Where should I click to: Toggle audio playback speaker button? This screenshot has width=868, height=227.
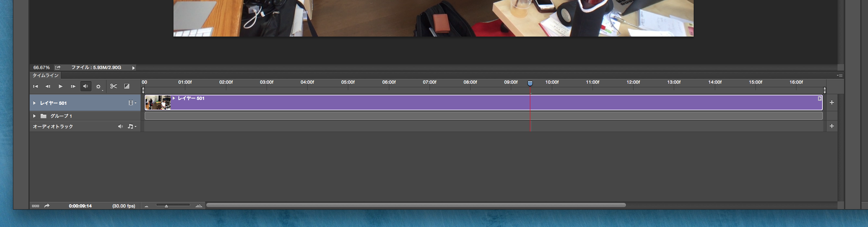pos(86,86)
